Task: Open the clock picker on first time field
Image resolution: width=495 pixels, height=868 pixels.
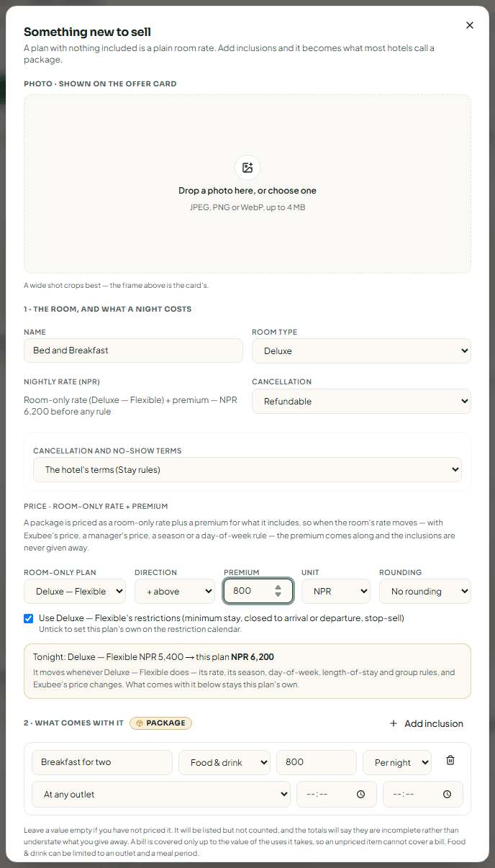Action: point(361,795)
